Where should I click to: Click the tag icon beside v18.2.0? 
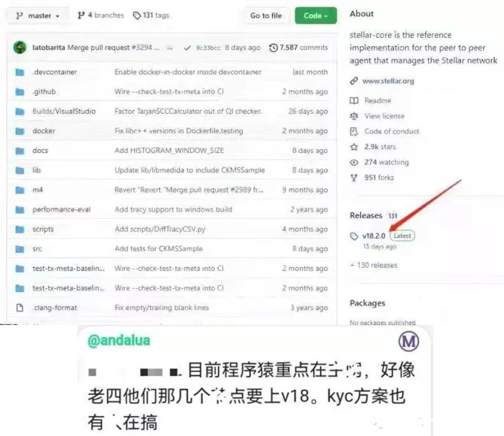point(354,236)
